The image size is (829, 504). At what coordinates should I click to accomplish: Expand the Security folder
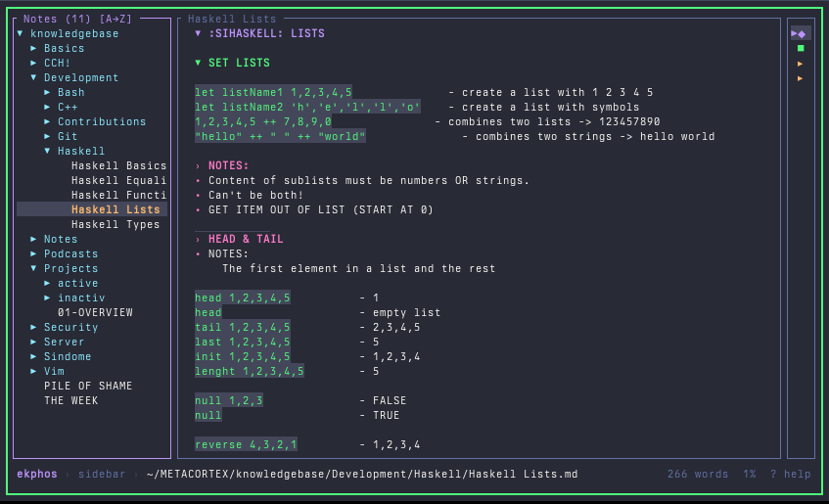[33, 327]
